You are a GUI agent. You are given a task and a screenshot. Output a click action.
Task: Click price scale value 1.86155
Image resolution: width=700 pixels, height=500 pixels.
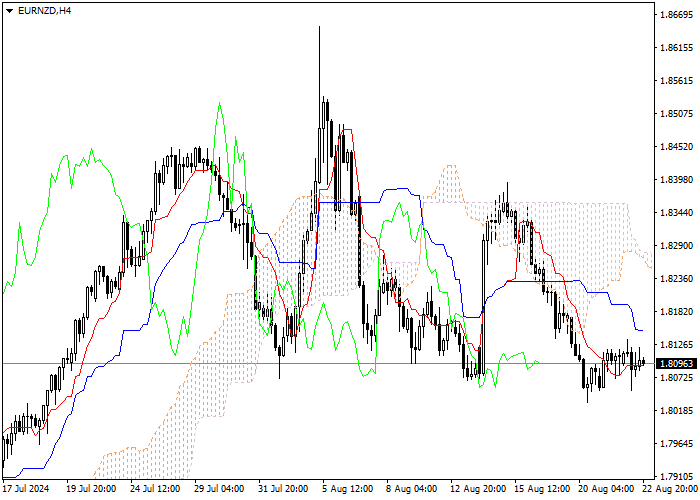[676, 48]
